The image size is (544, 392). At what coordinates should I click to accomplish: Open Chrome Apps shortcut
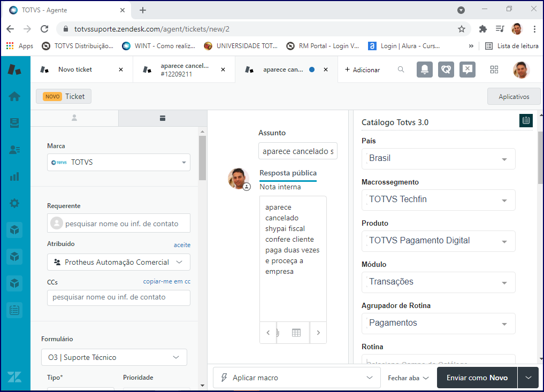point(20,46)
